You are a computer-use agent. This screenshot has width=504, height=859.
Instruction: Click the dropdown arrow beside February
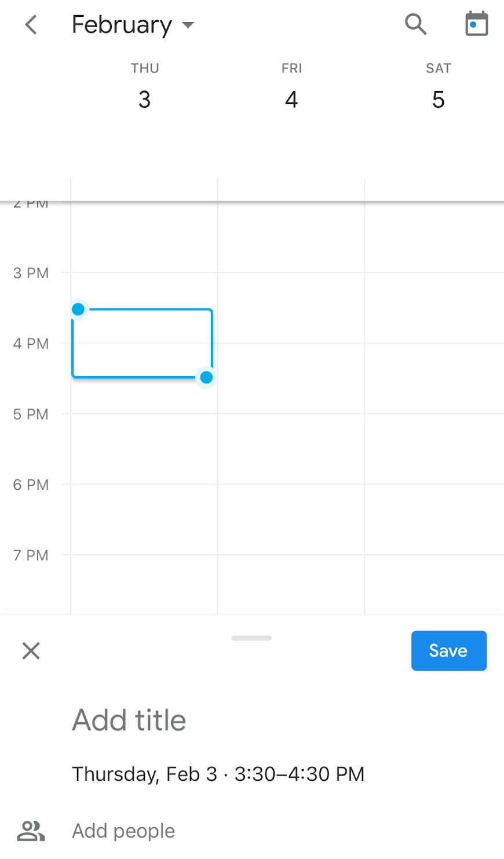[x=188, y=25]
